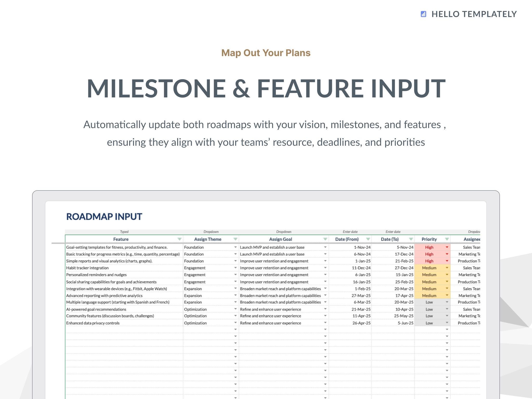The image size is (532, 399).
Task: Select Broaden market reach goal for Multiple language row
Action: click(x=284, y=302)
